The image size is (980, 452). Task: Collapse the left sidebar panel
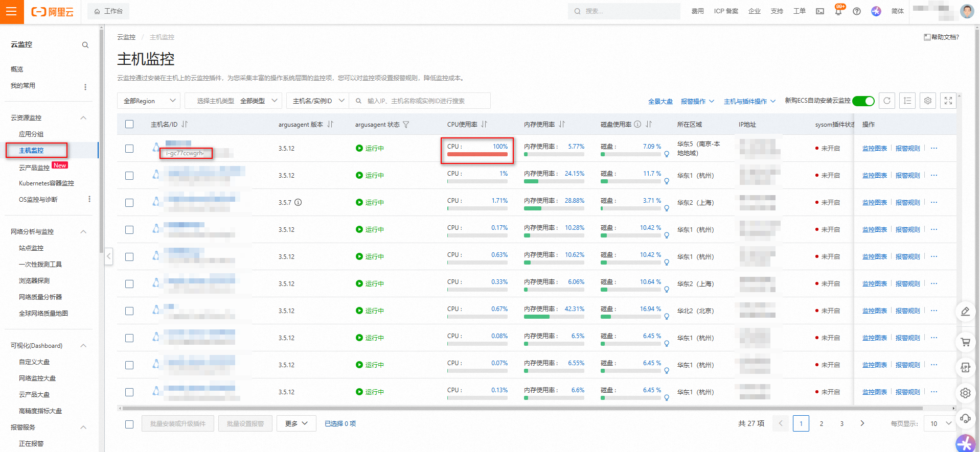click(x=108, y=256)
